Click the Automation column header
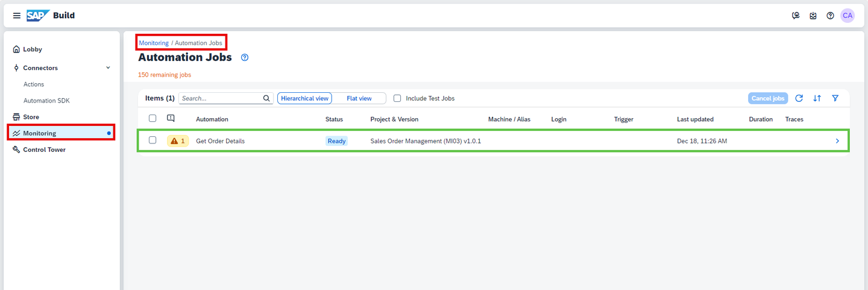Screen dimensions: 868x290 point(212,119)
